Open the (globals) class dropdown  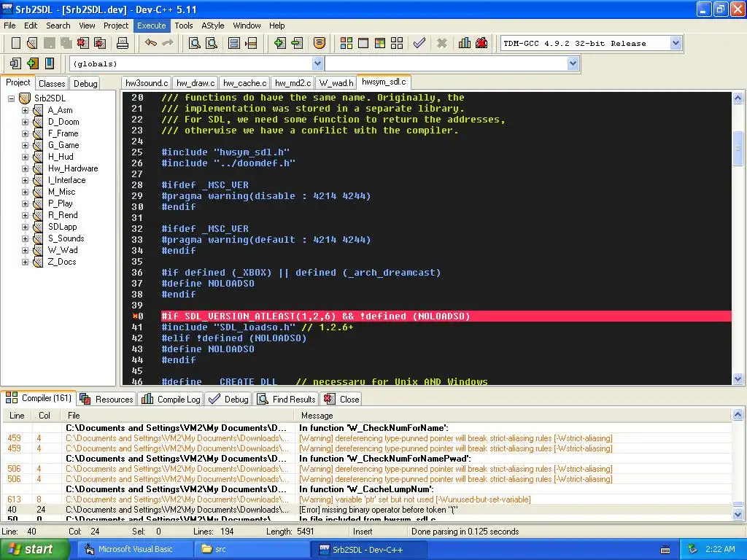coord(318,63)
